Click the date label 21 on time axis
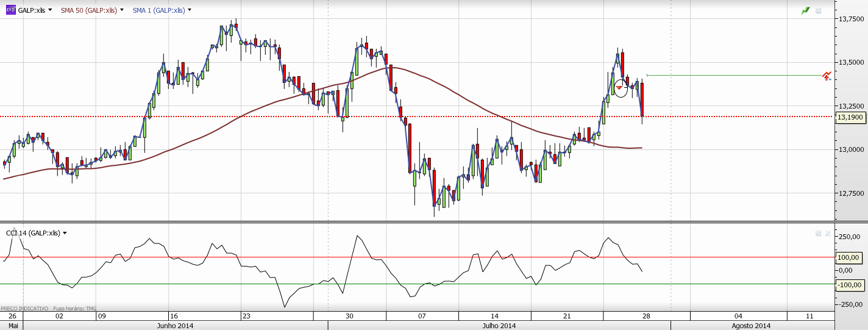Image resolution: width=868 pixels, height=330 pixels. [567, 316]
